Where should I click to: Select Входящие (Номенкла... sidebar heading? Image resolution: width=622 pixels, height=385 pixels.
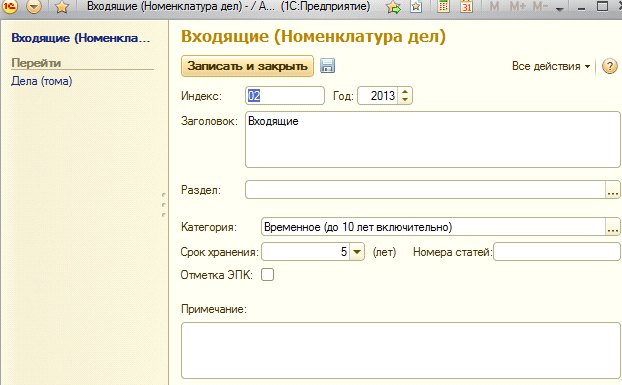(81, 38)
